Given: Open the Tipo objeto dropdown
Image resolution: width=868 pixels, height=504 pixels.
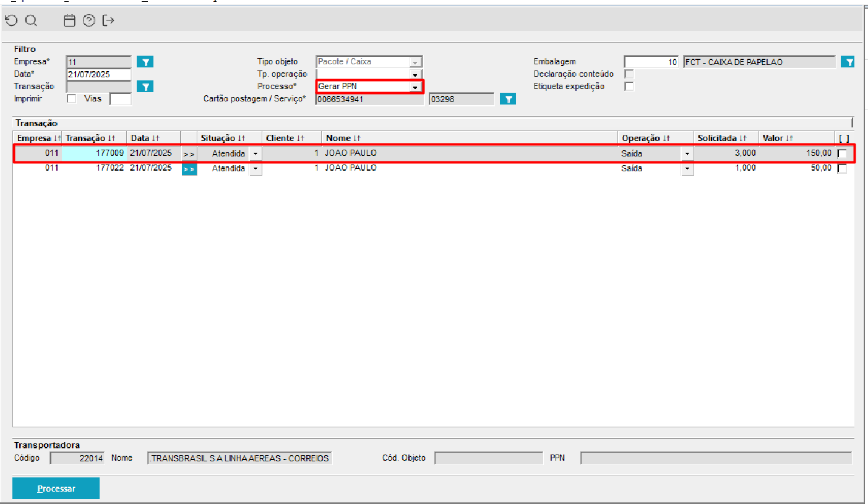Looking at the screenshot, I should [x=416, y=62].
